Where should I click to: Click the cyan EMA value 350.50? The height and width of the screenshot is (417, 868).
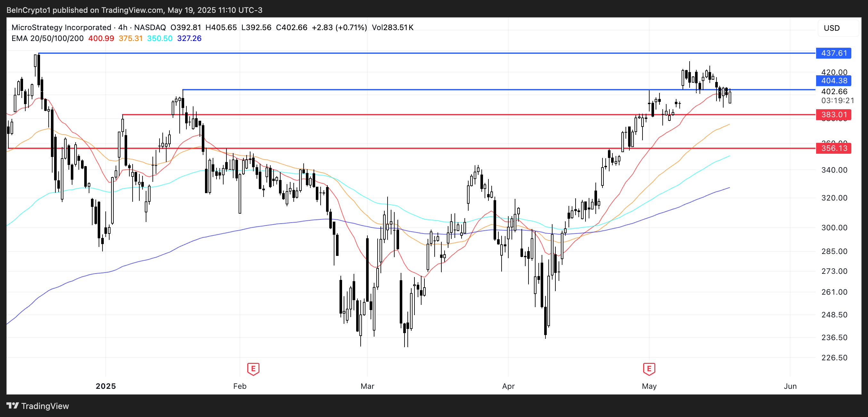(160, 38)
